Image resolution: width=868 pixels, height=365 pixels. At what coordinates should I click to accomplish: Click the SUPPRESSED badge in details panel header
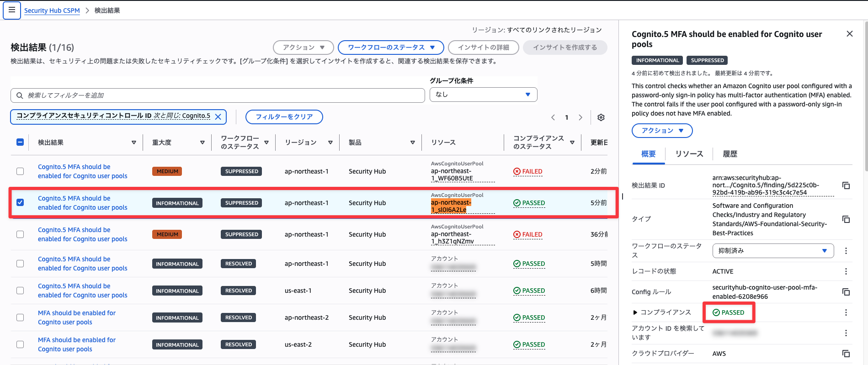point(707,60)
